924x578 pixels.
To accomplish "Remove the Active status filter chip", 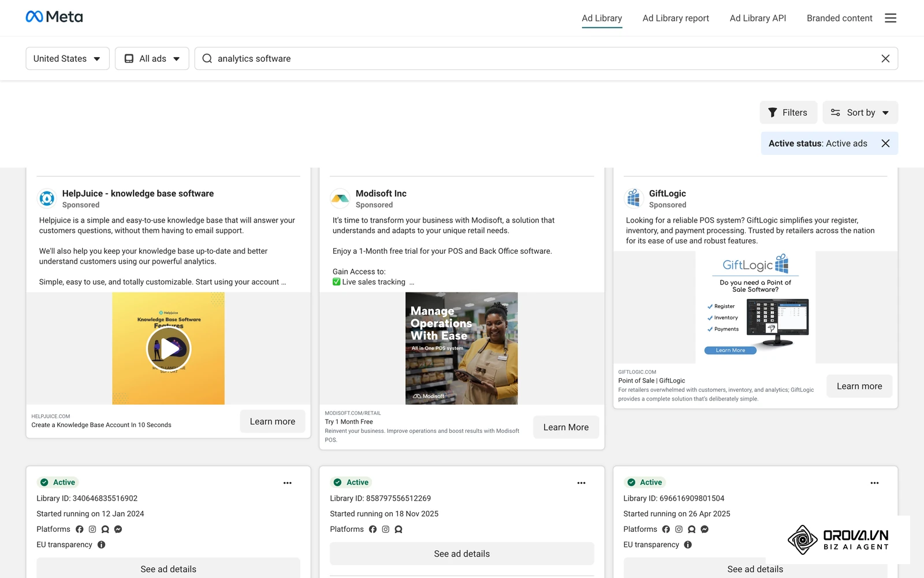I will pyautogui.click(x=885, y=143).
